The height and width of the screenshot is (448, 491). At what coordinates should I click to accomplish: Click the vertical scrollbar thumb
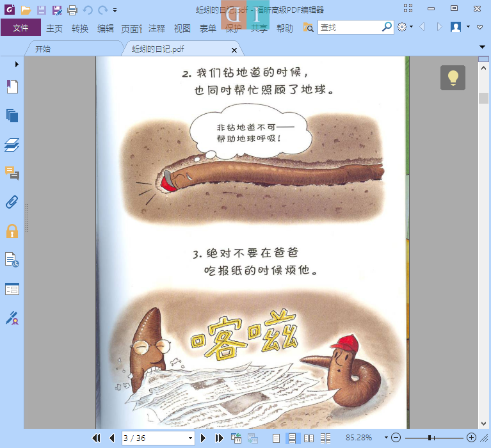tap(483, 98)
